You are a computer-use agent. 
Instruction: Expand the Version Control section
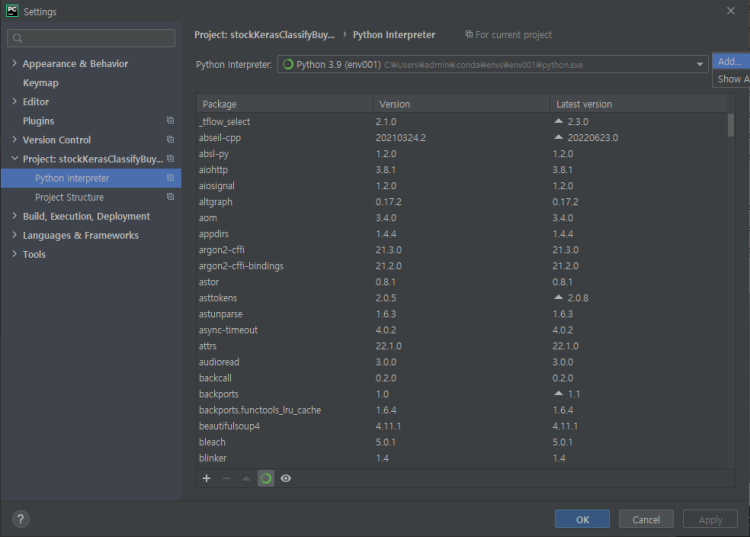point(14,140)
